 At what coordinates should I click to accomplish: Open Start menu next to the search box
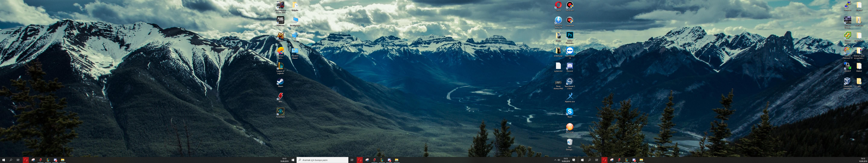pyautogui.click(x=293, y=160)
